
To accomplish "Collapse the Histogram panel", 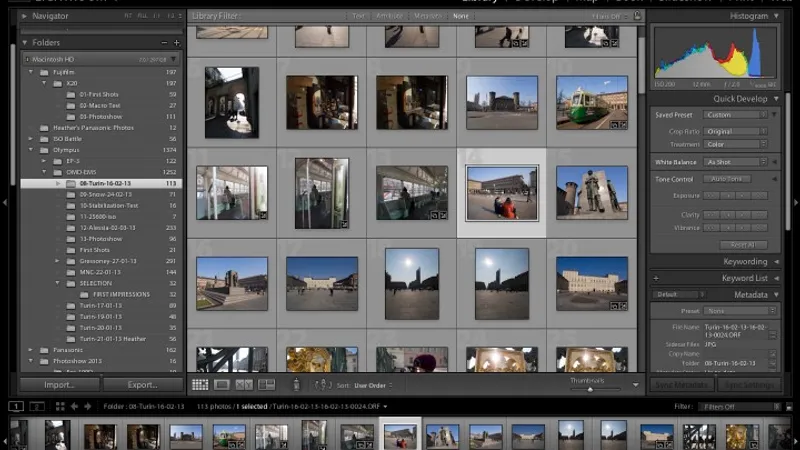I will tap(776, 16).
